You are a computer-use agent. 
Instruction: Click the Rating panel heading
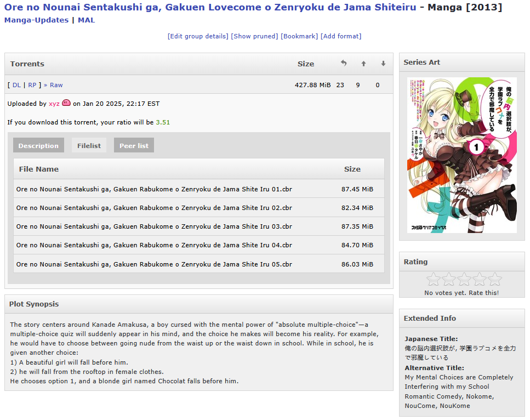[x=416, y=262]
